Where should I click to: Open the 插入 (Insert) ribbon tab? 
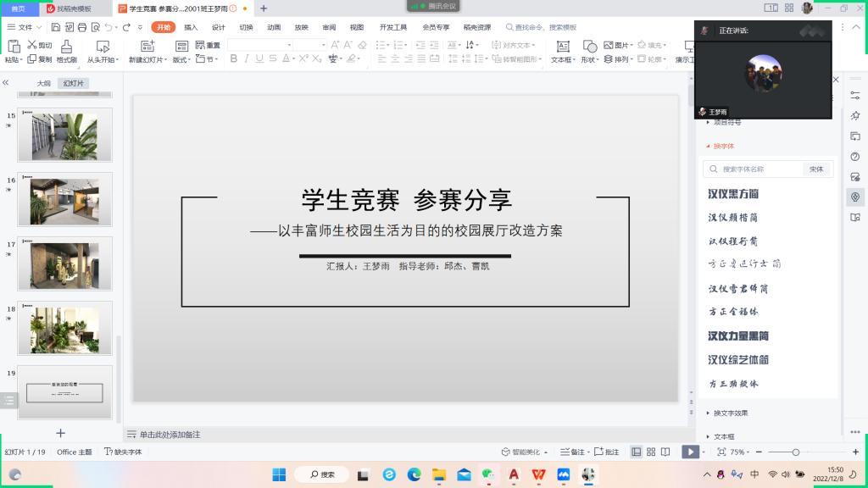(191, 27)
